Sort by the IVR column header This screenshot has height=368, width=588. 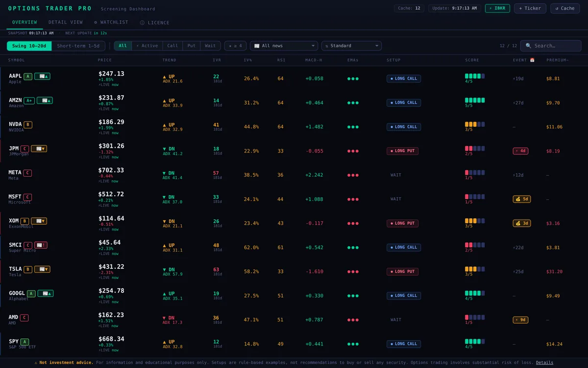point(217,60)
